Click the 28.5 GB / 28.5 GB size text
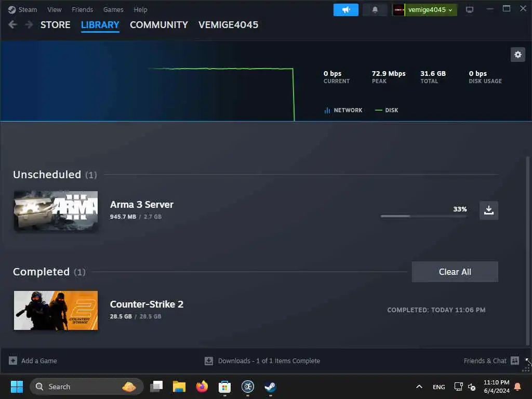Viewport: 532px width, 399px height. tap(136, 316)
